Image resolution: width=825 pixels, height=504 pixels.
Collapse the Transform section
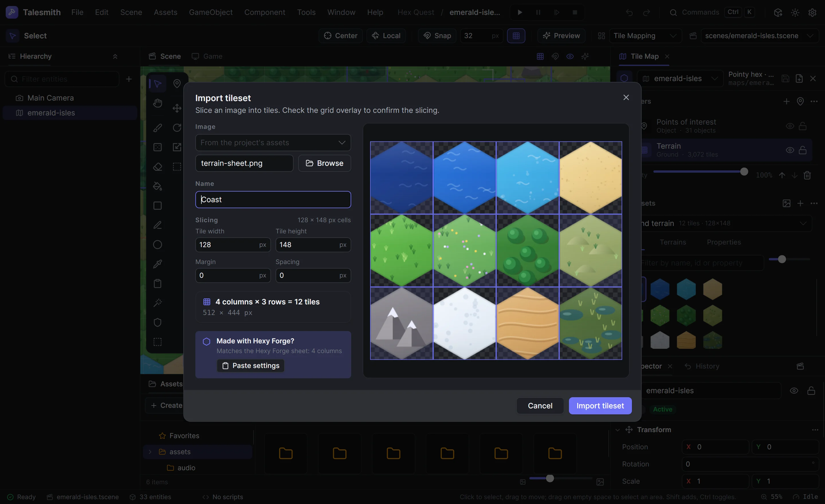[x=617, y=430]
